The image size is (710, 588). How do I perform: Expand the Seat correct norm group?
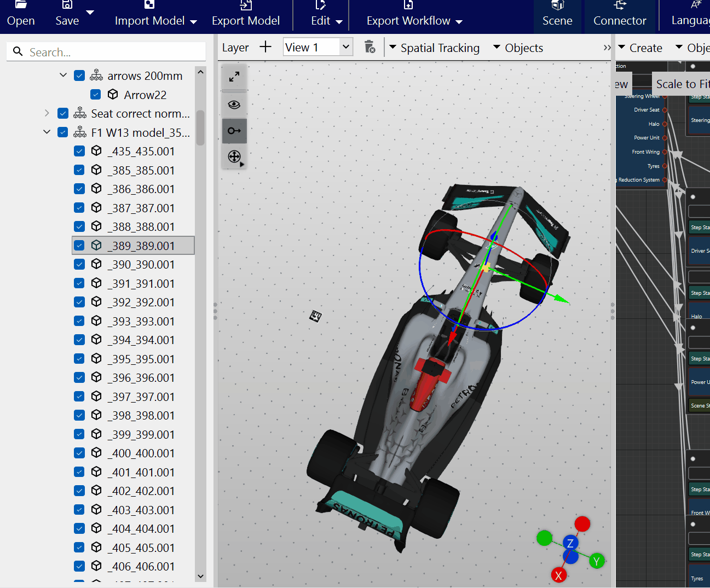pyautogui.click(x=47, y=113)
